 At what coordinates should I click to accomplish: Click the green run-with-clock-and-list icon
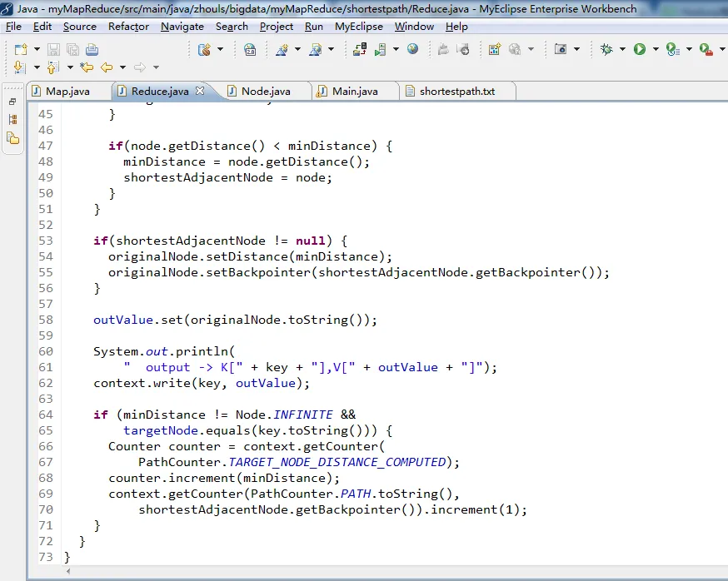point(673,49)
